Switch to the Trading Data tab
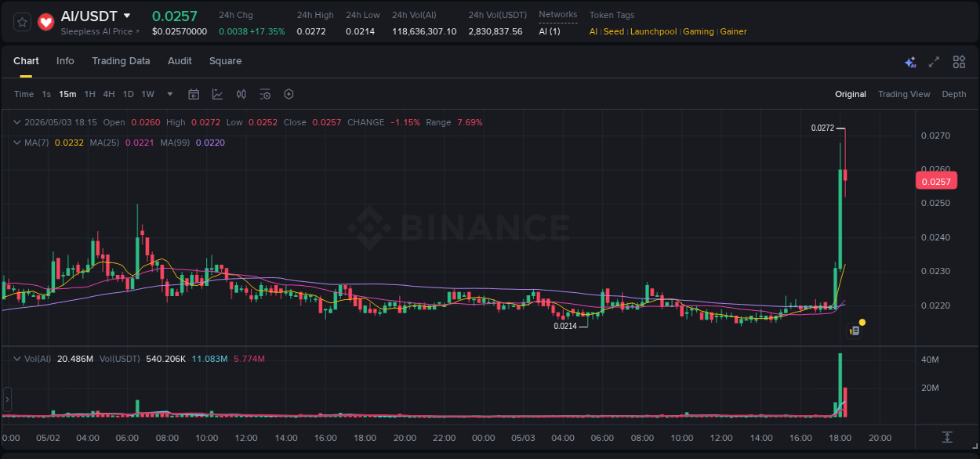Screen dimensions: 980x459 [121, 61]
